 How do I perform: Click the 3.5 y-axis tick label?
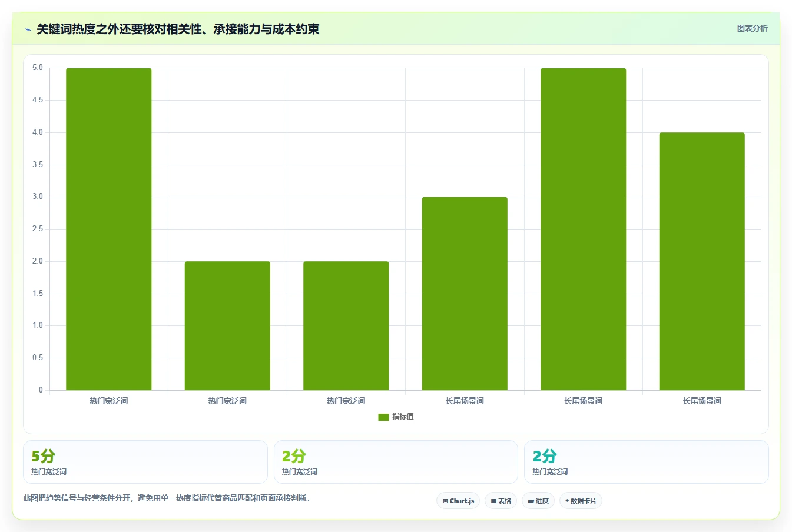point(38,165)
